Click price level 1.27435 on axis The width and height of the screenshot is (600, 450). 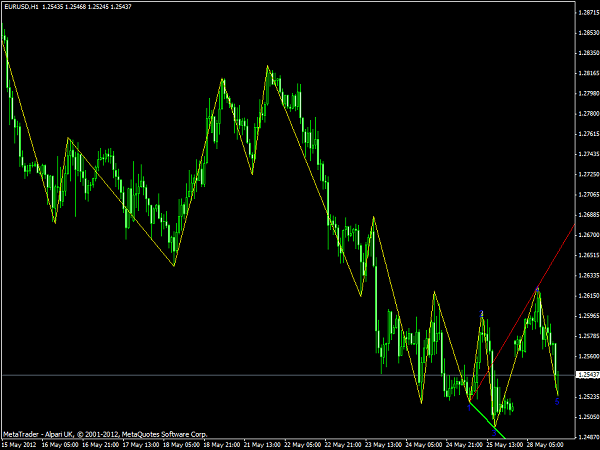pos(589,154)
